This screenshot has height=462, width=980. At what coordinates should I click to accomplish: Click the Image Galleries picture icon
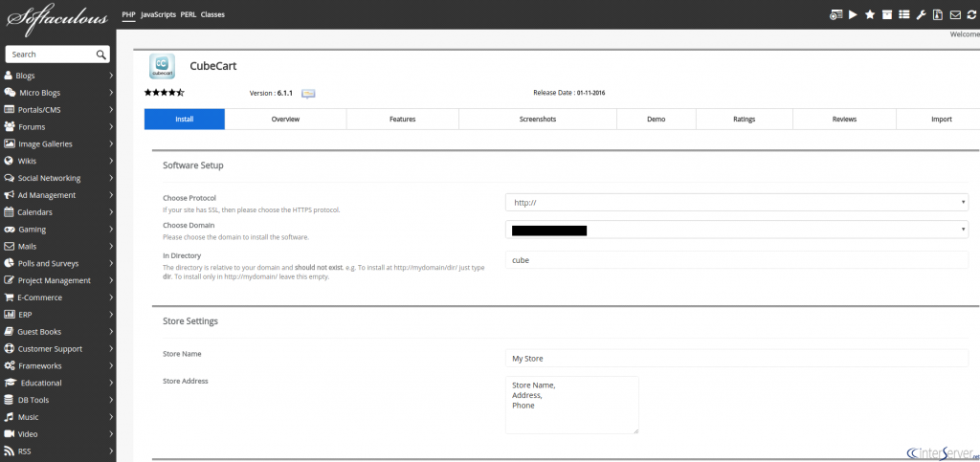click(10, 143)
